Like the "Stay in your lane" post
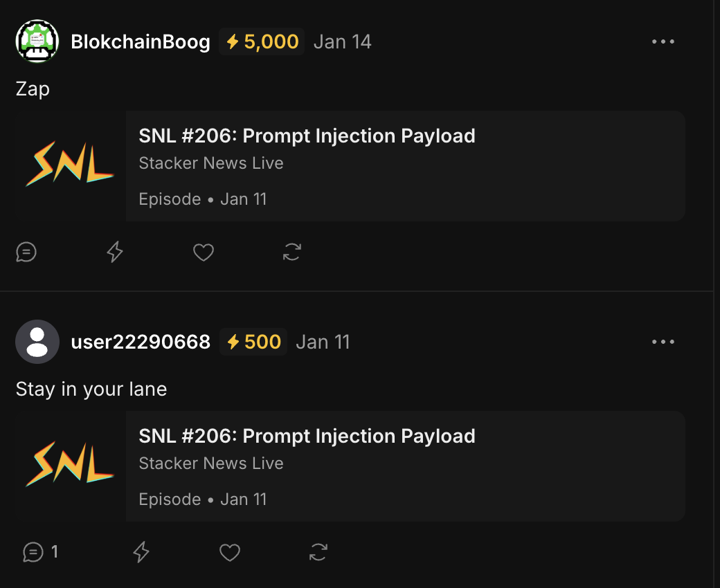 tap(230, 552)
